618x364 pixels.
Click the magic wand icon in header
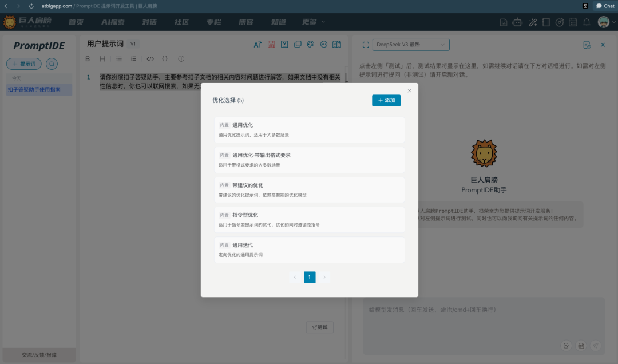532,22
